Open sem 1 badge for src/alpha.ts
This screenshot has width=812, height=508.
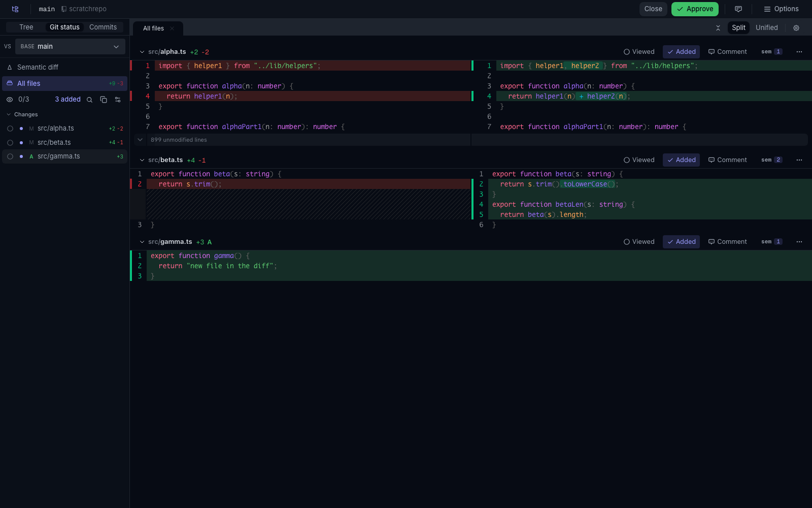pos(771,52)
